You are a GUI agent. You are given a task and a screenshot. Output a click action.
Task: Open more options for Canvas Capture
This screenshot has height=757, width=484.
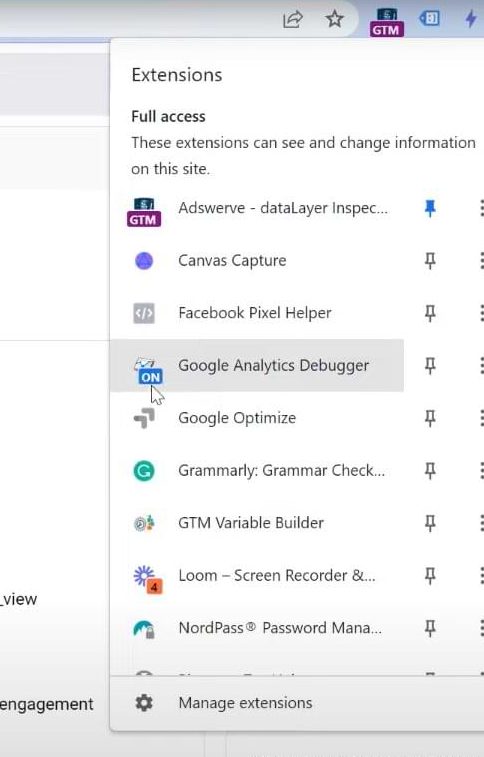pos(481,261)
